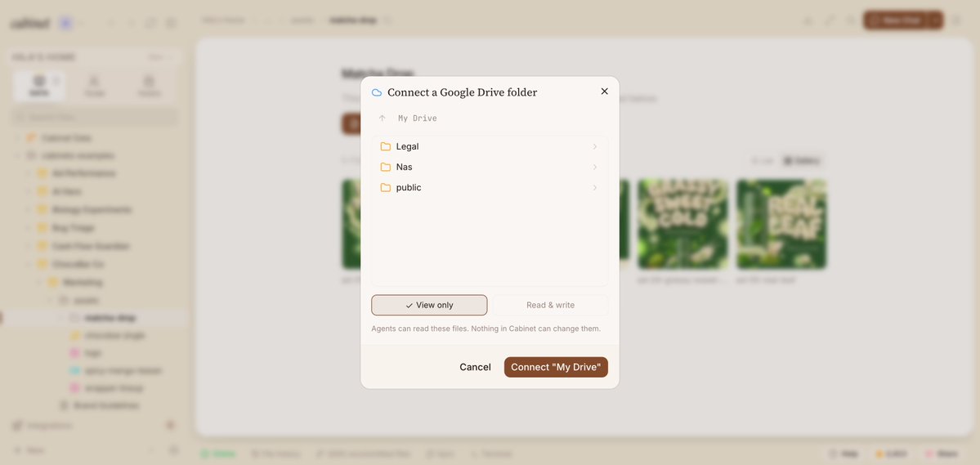The width and height of the screenshot is (980, 465).
Task: Go up one level with the arrow icon
Action: pos(382,118)
